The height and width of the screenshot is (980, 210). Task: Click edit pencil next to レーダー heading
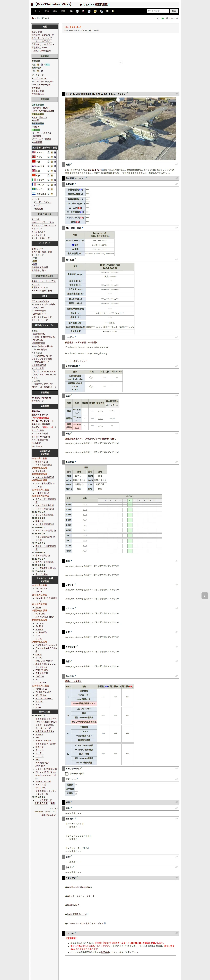pyautogui.click(x=75, y=337)
